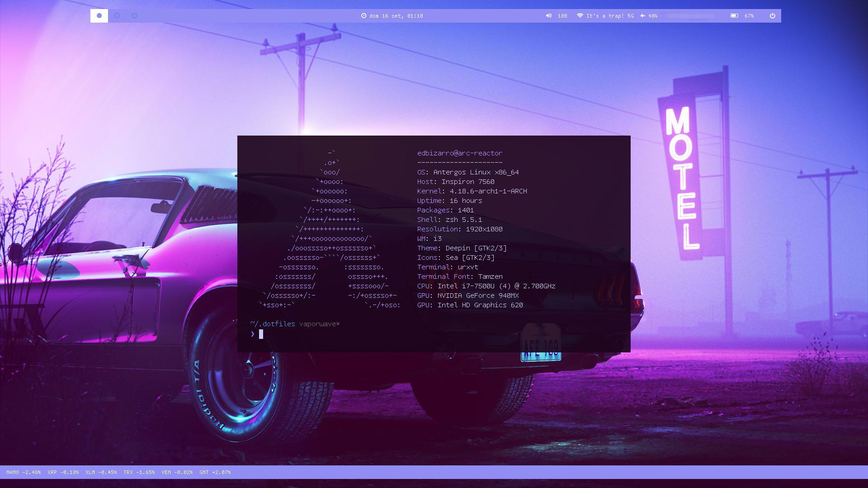Click the 'Resolution: 1920x1080' line
This screenshot has width=868, height=488.
460,229
